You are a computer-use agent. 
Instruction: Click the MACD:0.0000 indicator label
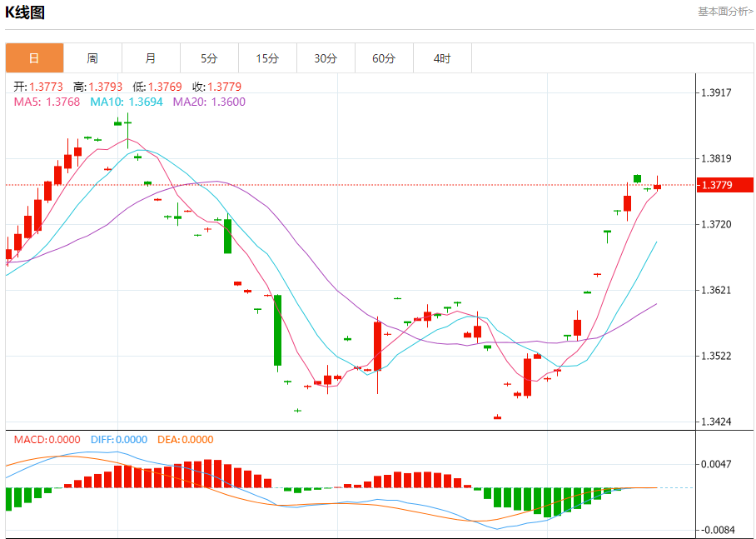tap(47, 440)
